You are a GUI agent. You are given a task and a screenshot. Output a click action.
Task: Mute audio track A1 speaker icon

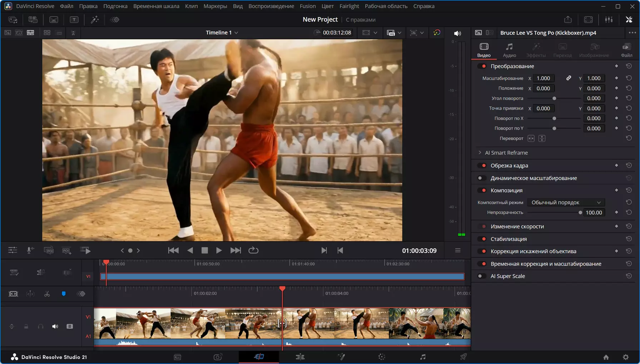coord(55,327)
